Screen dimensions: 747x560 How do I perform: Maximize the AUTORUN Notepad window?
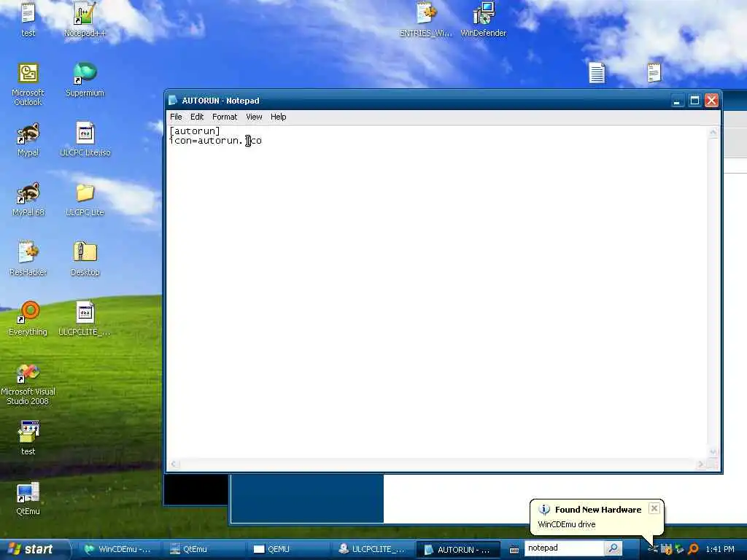tap(694, 101)
